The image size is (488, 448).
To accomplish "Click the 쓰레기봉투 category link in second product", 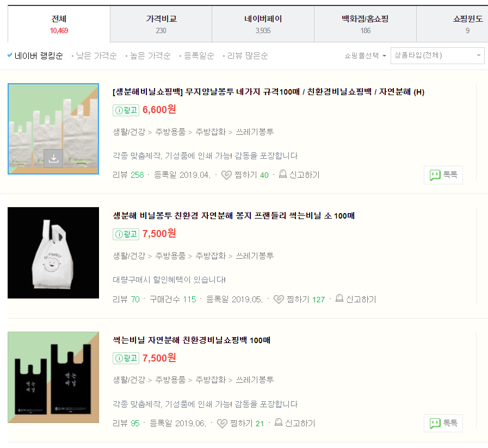I will click(x=255, y=256).
